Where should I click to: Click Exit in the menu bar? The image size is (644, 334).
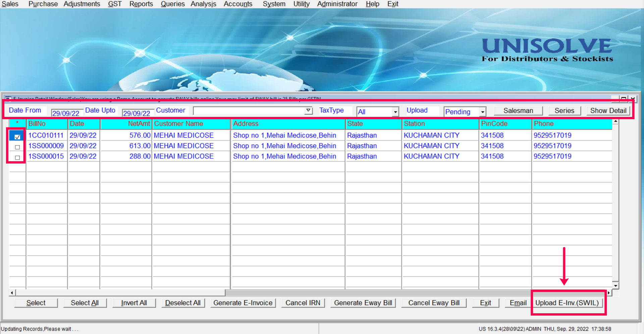(393, 4)
